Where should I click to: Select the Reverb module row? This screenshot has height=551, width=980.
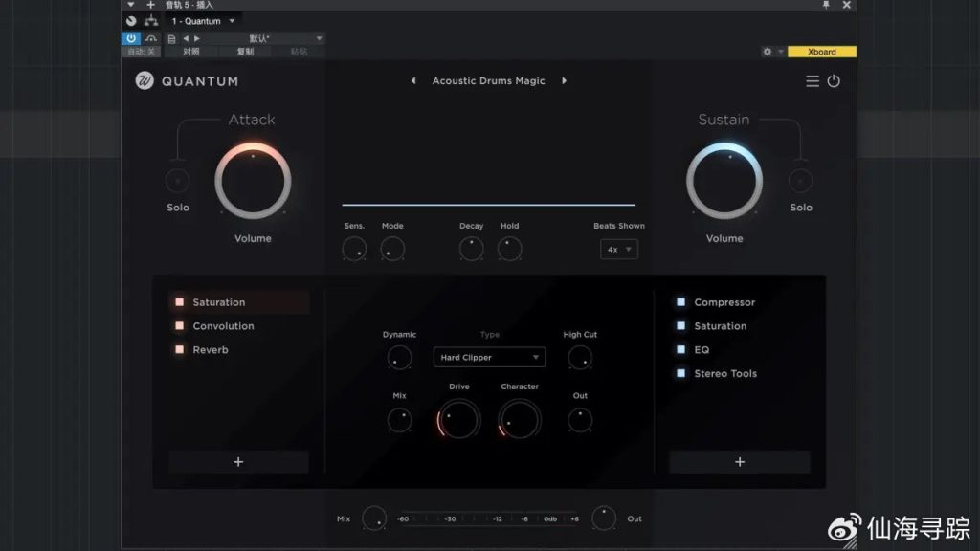(x=239, y=350)
